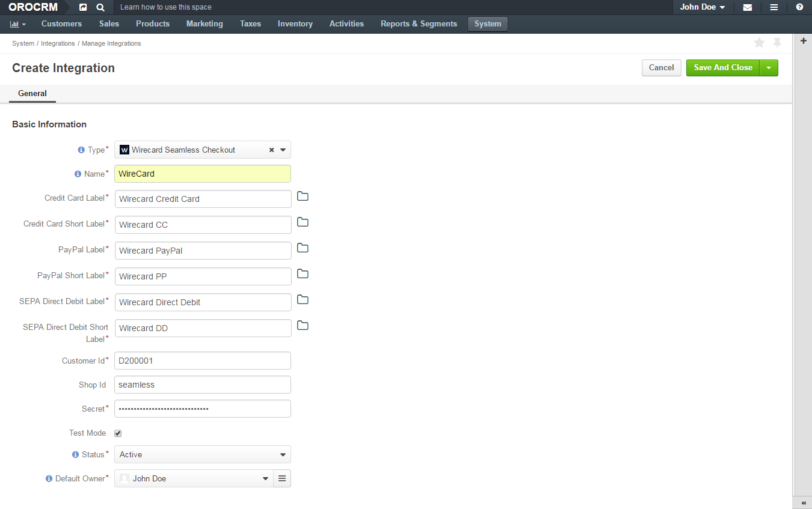
Task: Select the General tab
Action: coord(32,94)
